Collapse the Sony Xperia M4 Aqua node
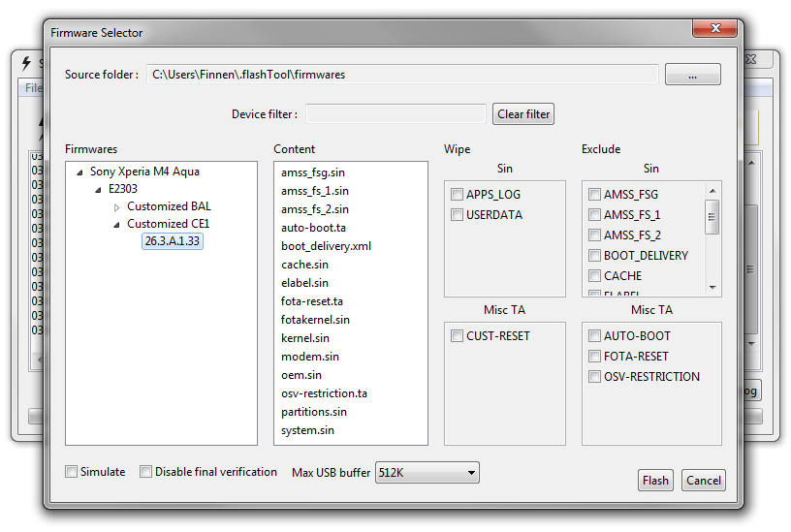Viewport: 791px width, 532px height. coord(79,172)
